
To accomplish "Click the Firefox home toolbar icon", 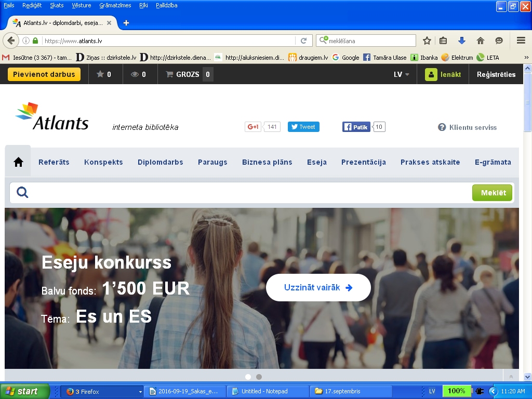I will (481, 41).
